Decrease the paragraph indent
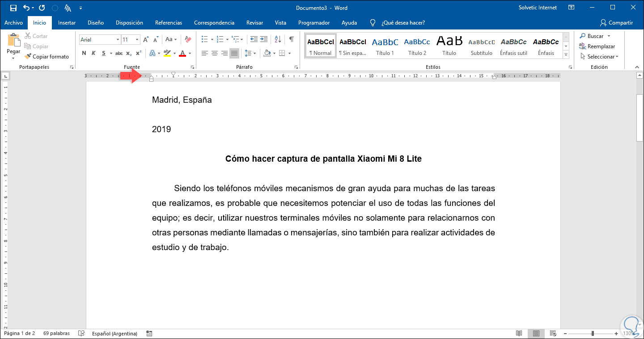Image resolution: width=644 pixels, height=339 pixels. [254, 39]
